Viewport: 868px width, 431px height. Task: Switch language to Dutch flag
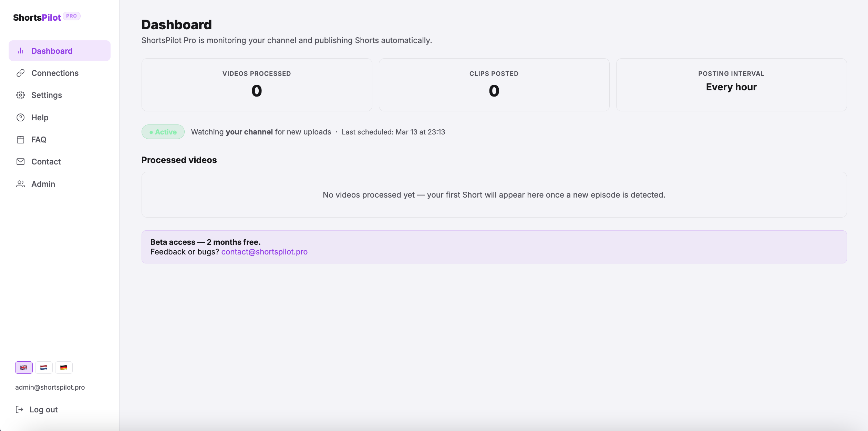[x=44, y=367]
